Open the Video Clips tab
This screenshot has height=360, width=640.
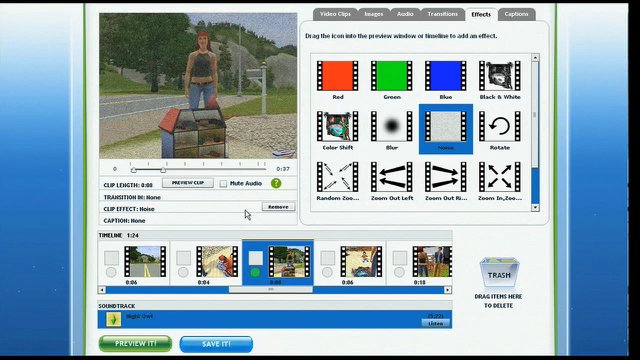[x=335, y=14]
